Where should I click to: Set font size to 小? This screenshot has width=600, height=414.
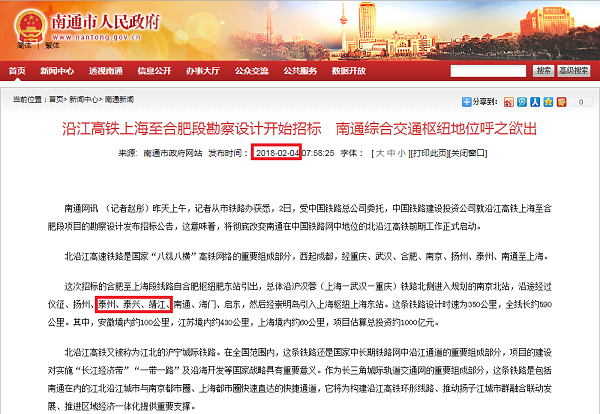401,153
